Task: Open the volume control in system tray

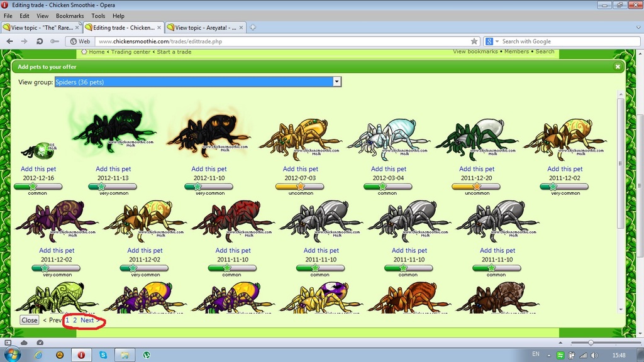Action: click(595, 356)
